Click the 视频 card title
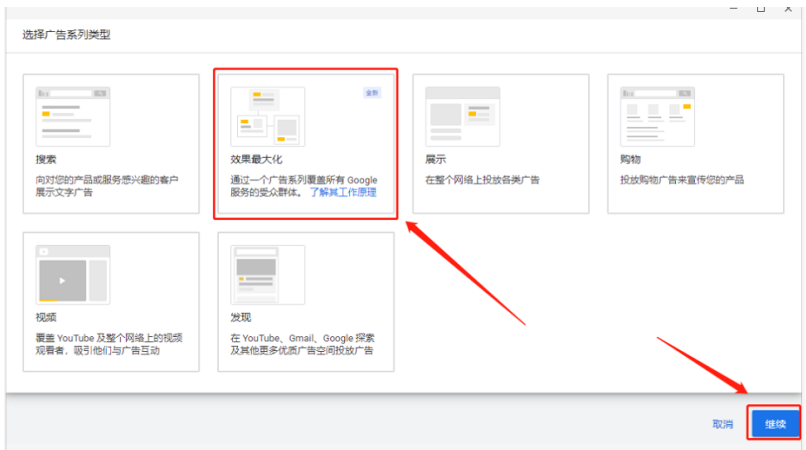 point(46,317)
